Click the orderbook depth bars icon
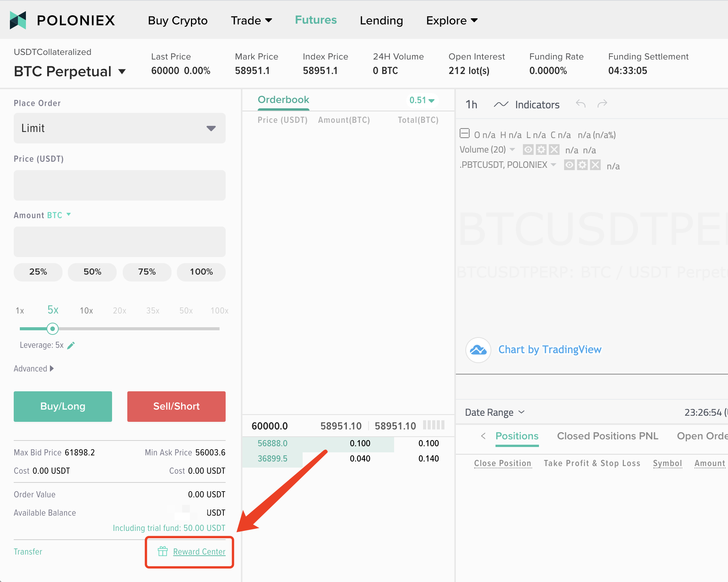Image resolution: width=728 pixels, height=582 pixels. [x=434, y=425]
